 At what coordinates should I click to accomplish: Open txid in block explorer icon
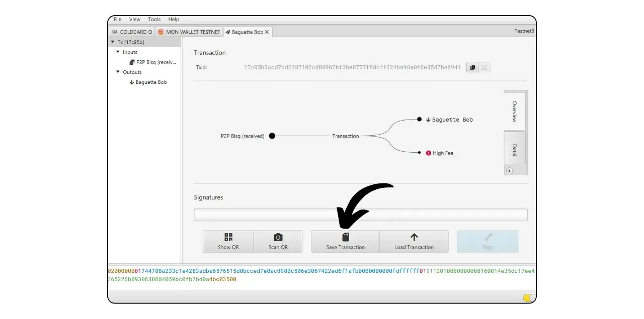tap(485, 67)
